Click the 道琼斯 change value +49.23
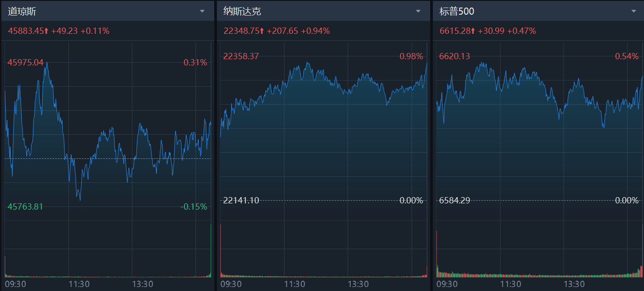 [x=64, y=31]
